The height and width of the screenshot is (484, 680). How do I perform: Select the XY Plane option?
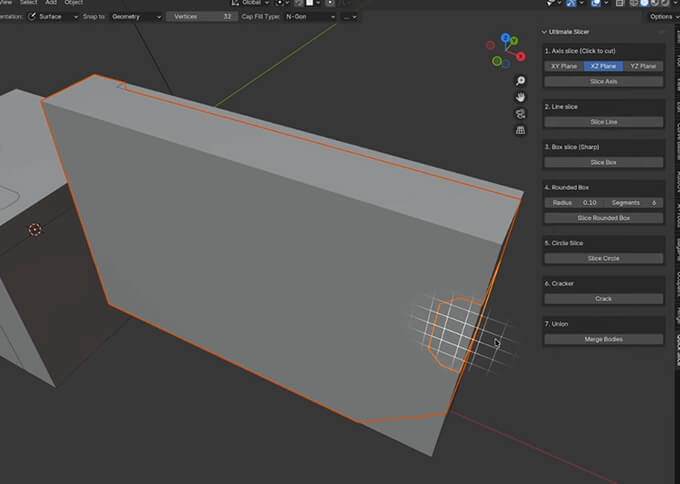(564, 66)
